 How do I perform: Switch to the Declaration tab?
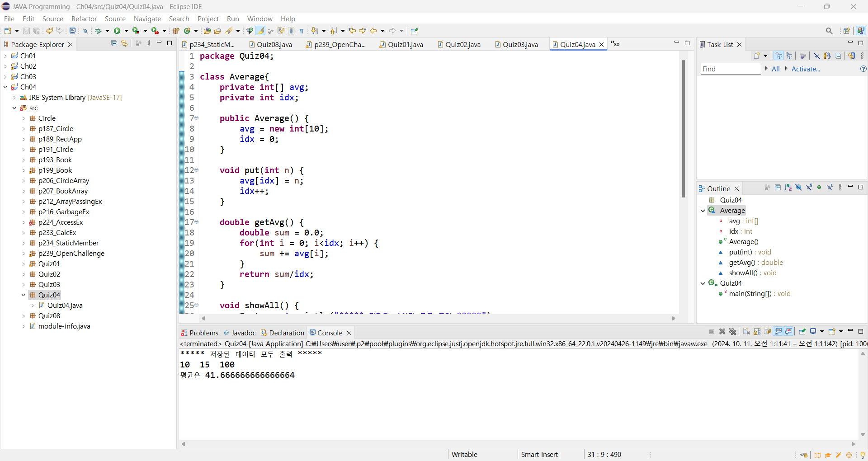283,333
